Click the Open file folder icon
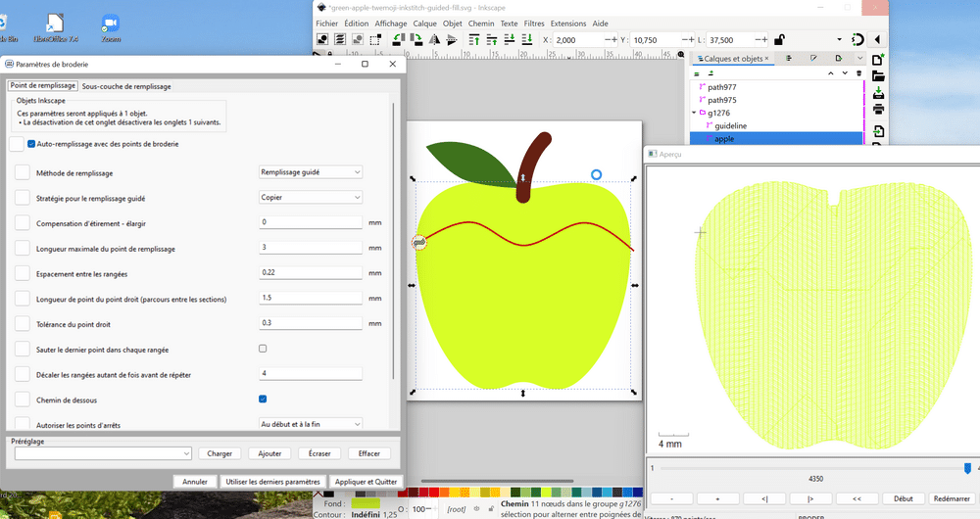 [x=878, y=76]
